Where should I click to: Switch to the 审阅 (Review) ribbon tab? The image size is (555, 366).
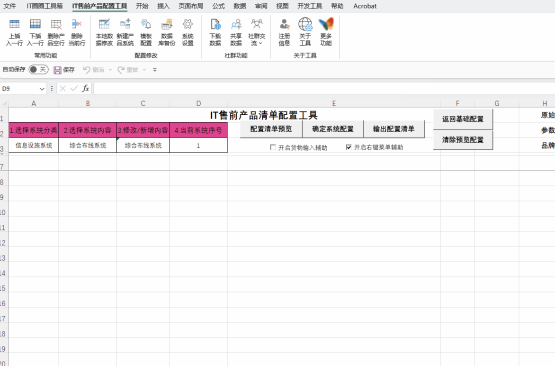click(x=261, y=6)
